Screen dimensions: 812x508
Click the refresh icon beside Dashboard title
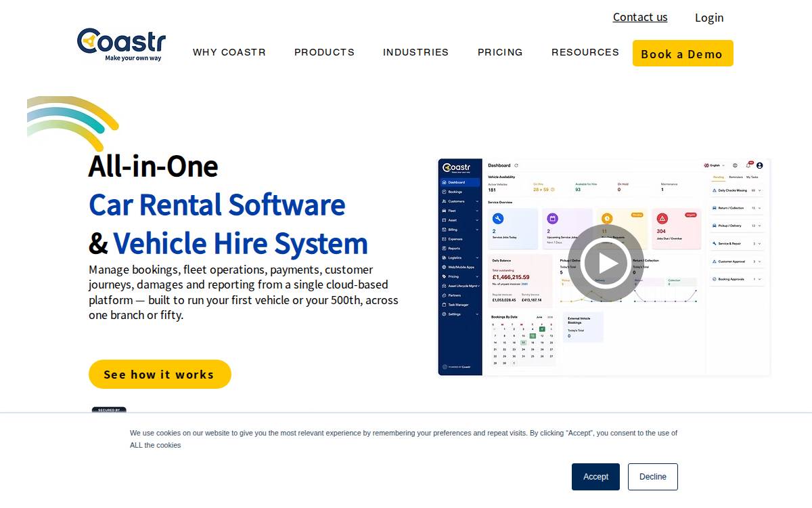[x=516, y=165]
